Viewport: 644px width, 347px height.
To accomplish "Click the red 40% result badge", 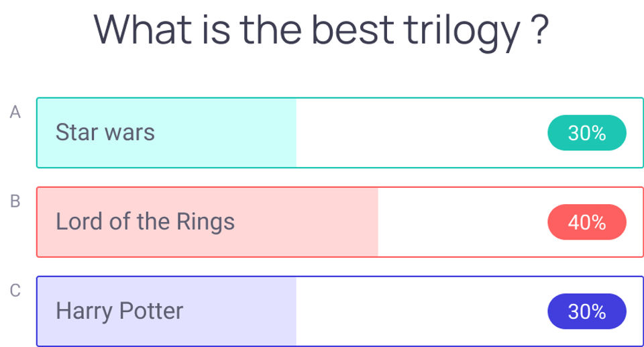I will point(587,222).
